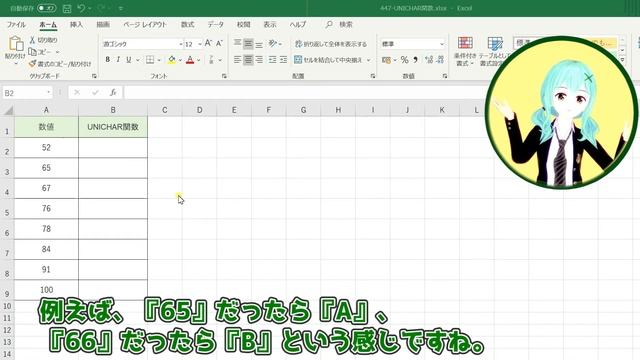
Task: Open the font group dialog launcher
Action: (x=224, y=76)
